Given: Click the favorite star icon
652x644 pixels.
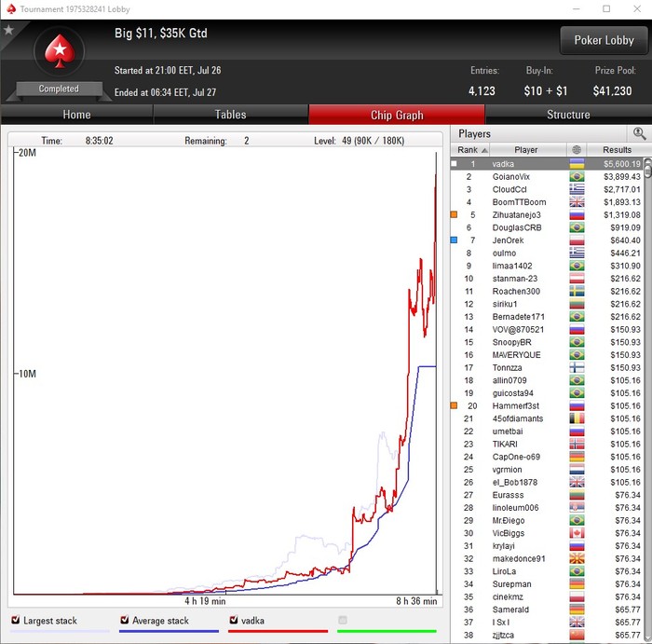Looking at the screenshot, I should (8, 30).
